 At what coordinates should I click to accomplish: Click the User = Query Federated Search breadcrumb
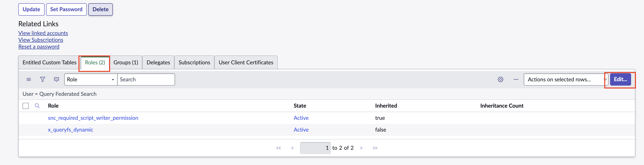(x=60, y=94)
